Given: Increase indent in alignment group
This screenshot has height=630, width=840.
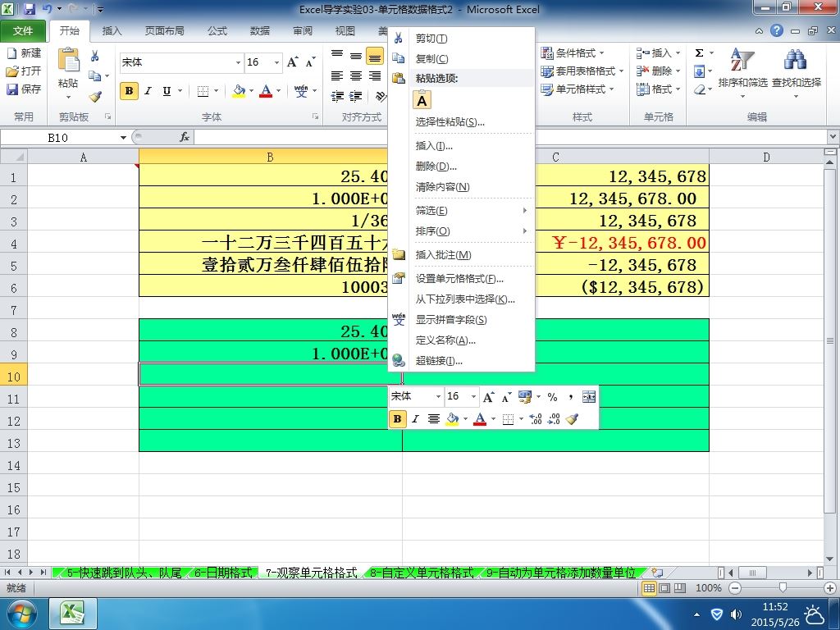Looking at the screenshot, I should click(x=356, y=97).
